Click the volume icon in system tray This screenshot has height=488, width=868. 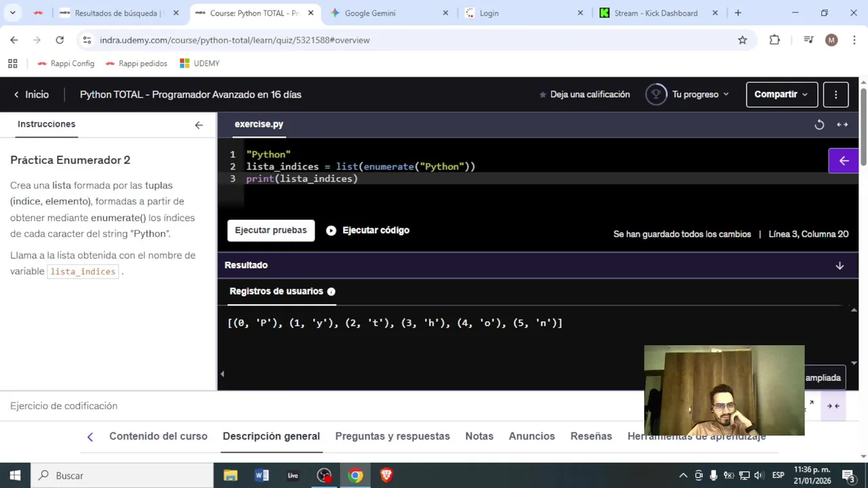tap(758, 475)
